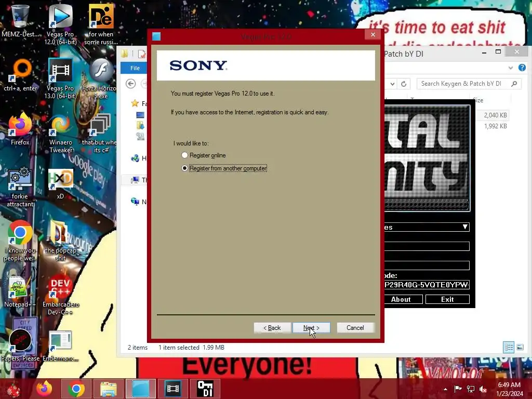Click the This PC item in Explorer sidebar

point(139,180)
